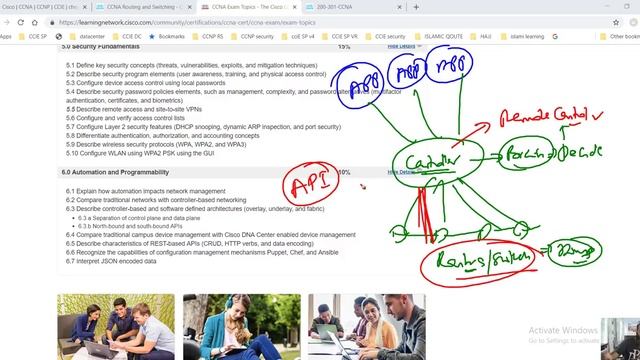Reload the page with the refresh icon

click(20, 22)
